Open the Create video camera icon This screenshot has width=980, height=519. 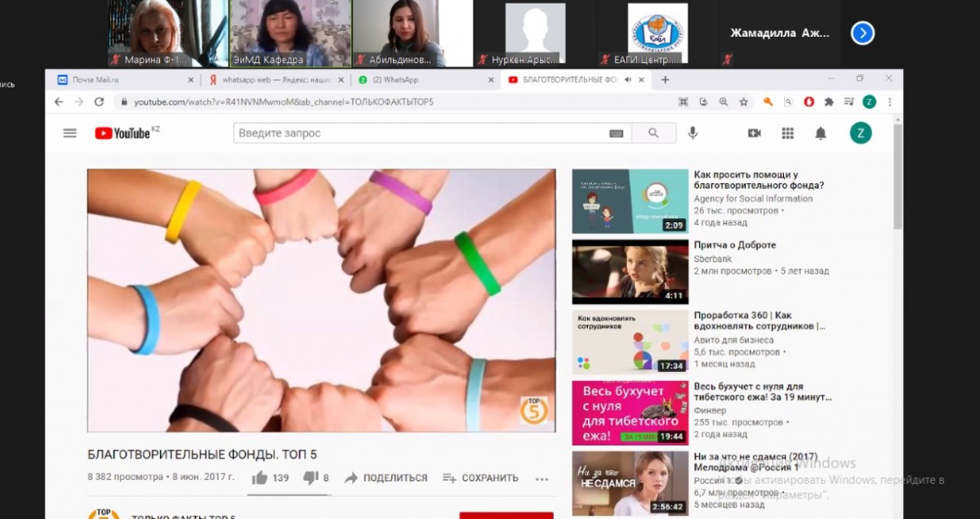(x=754, y=133)
